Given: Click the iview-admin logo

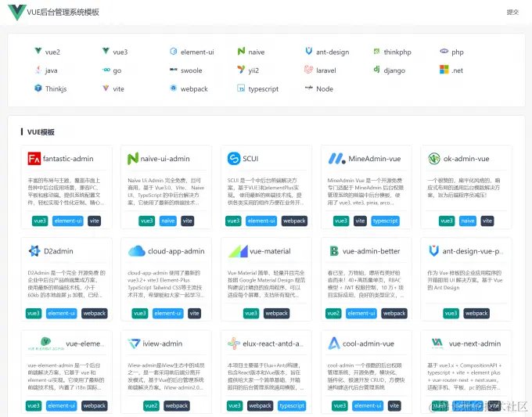Looking at the screenshot, I should 134,343.
